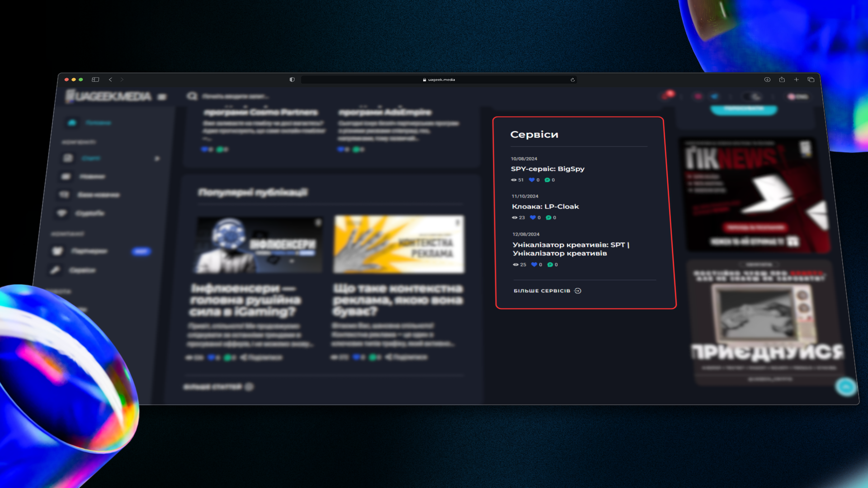Screen dimensions: 868x488
Task: Click the Сервіси panel heading
Action: (534, 134)
